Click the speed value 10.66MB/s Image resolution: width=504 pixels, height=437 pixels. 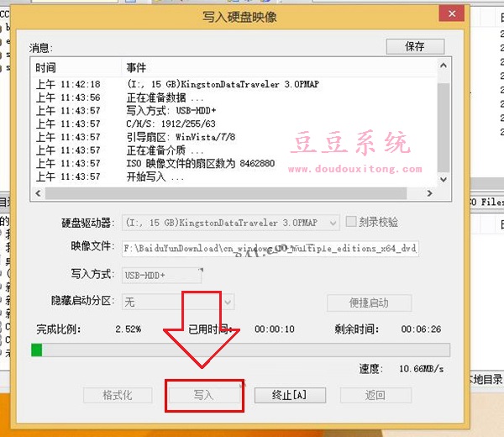422,369
